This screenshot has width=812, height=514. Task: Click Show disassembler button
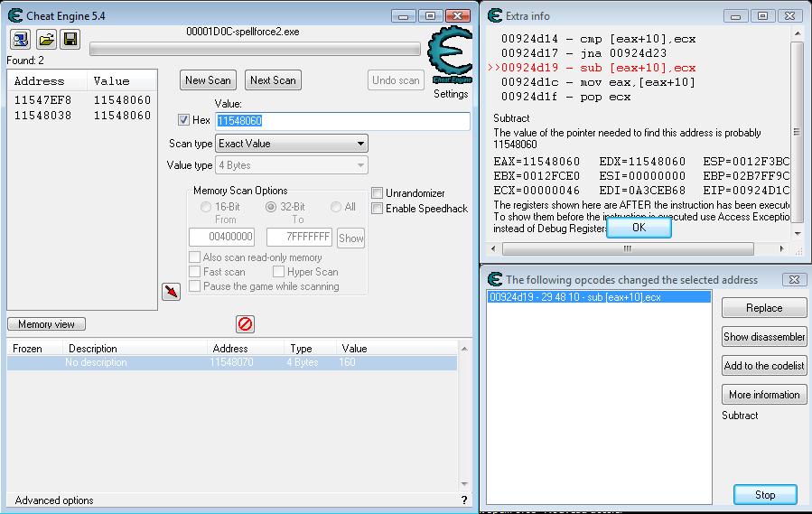(764, 337)
